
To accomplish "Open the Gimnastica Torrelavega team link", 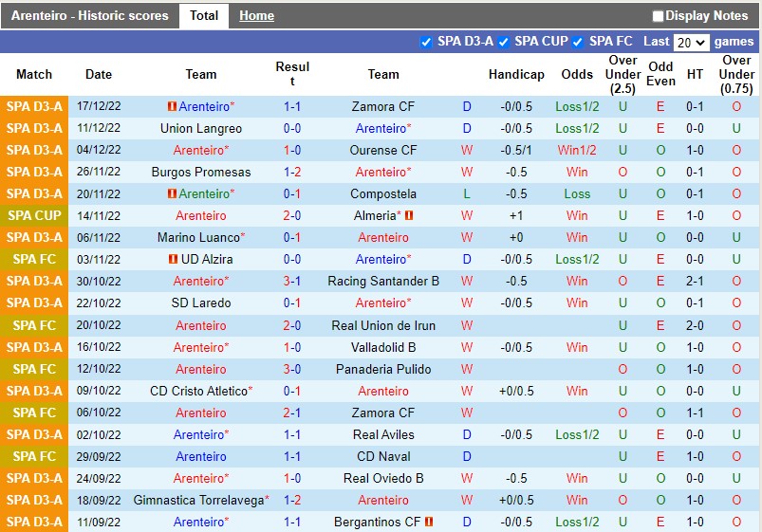I will [x=198, y=500].
